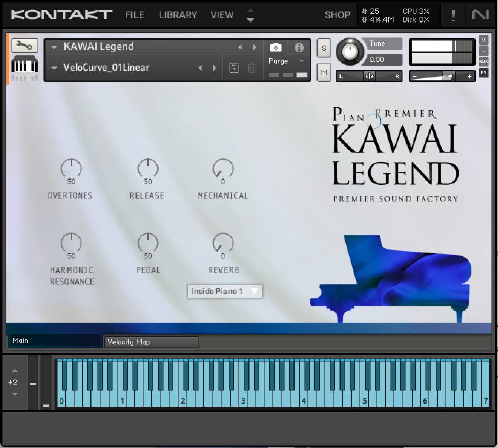
Task: Open the Inside Piano 1 reverb dropdown
Action: 225,292
